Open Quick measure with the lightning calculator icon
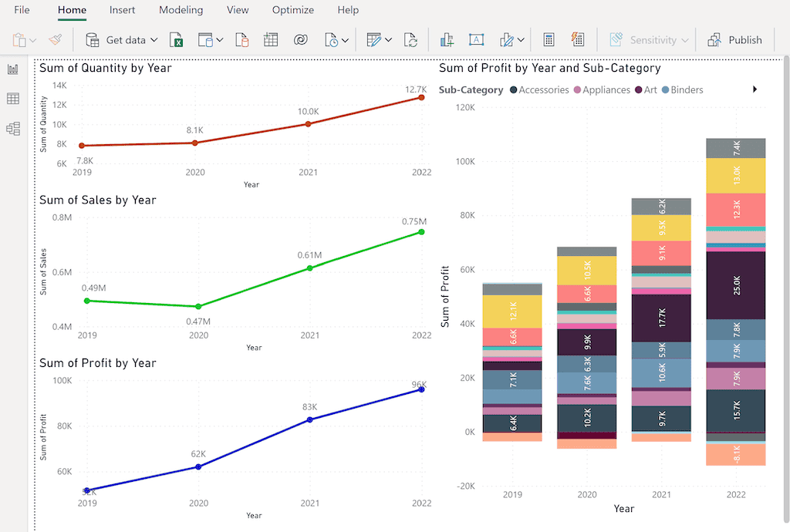Image resolution: width=790 pixels, height=532 pixels. (x=578, y=39)
